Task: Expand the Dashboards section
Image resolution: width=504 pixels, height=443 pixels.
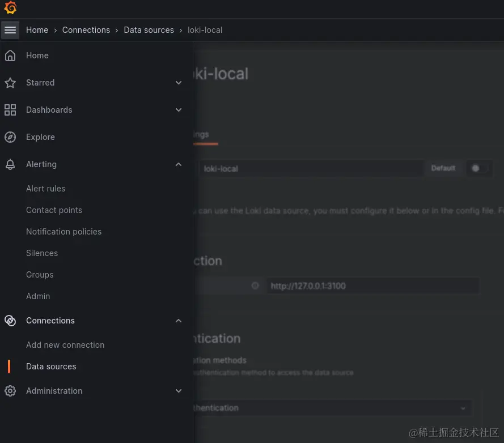Action: tap(179, 109)
